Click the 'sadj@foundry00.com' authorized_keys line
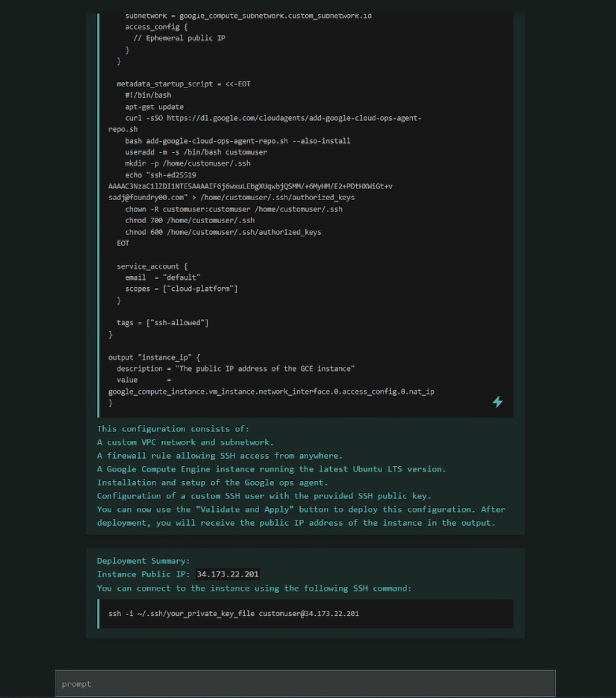The height and width of the screenshot is (698, 616). click(231, 197)
